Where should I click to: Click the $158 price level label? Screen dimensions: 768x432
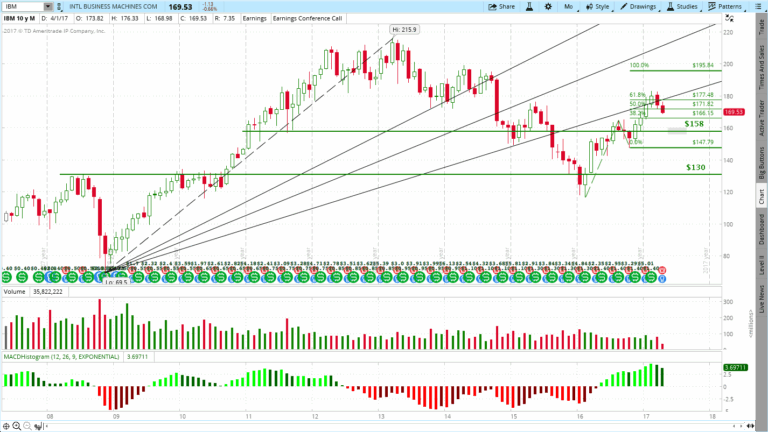(694, 123)
